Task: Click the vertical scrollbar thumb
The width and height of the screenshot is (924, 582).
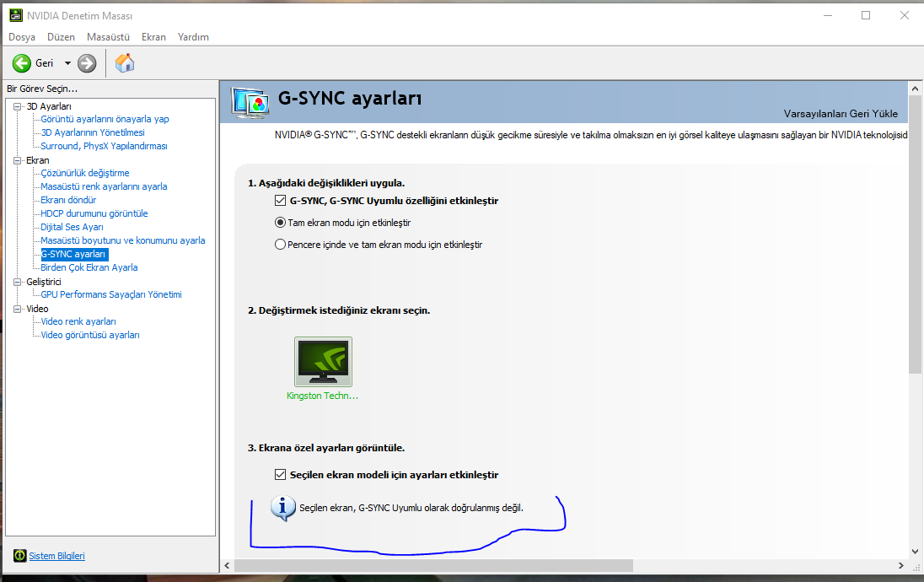Action: pos(915,234)
